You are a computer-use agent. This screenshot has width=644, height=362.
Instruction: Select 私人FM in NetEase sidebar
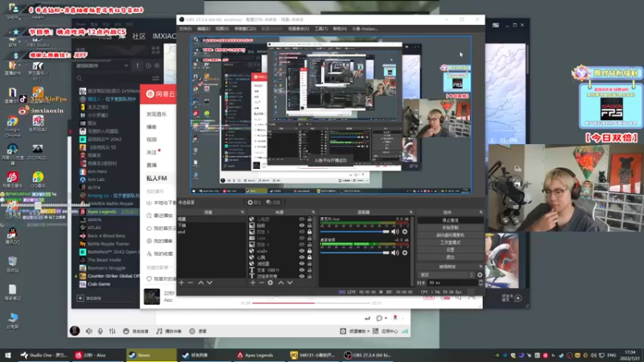pyautogui.click(x=156, y=178)
